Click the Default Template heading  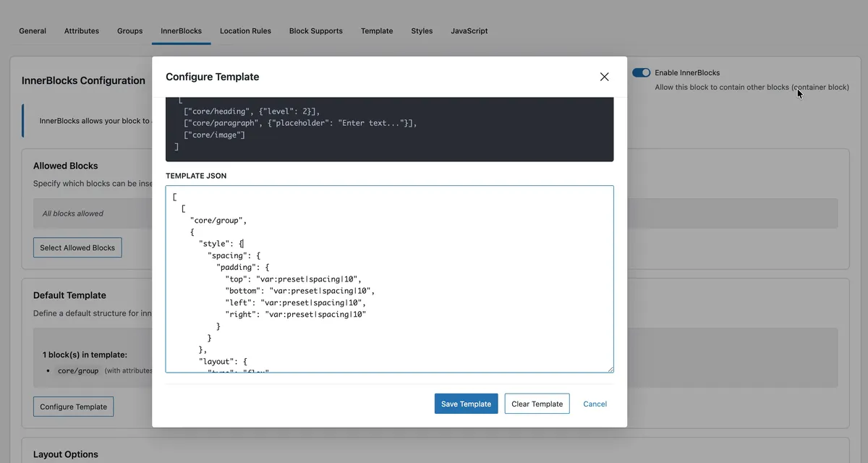point(69,295)
